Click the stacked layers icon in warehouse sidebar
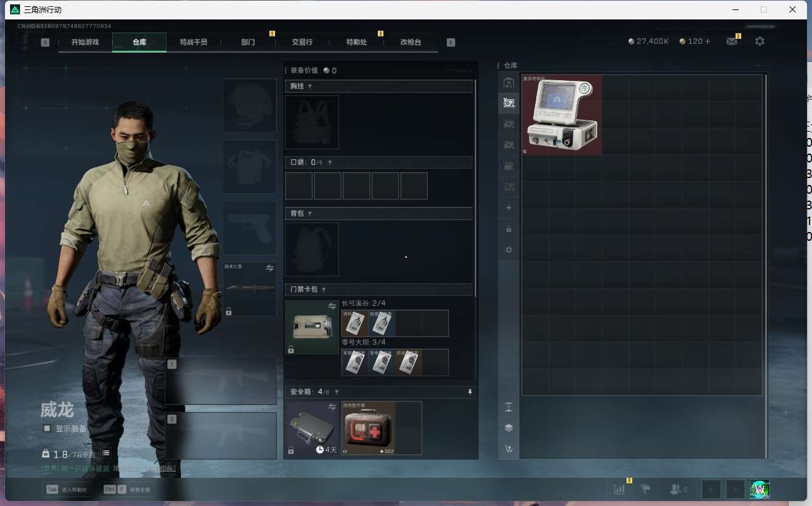This screenshot has height=506, width=812. 509,428
